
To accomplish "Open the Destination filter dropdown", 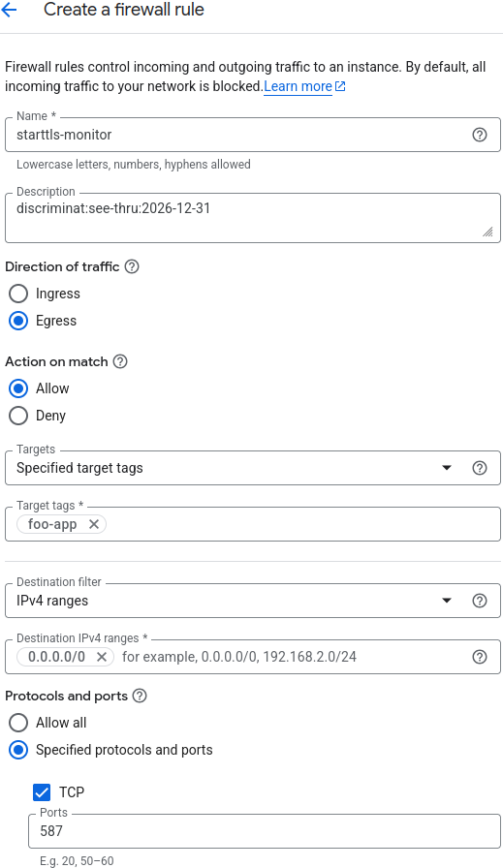I will point(253,601).
